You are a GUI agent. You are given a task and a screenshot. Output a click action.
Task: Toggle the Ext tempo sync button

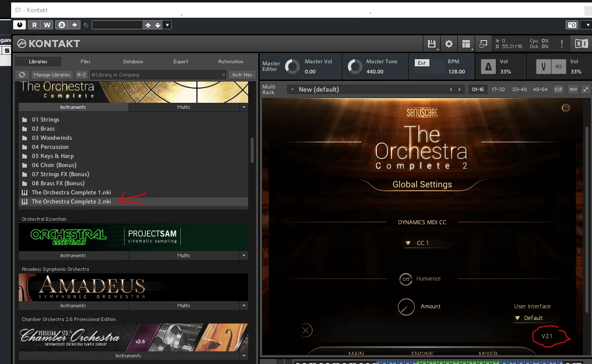click(x=422, y=63)
